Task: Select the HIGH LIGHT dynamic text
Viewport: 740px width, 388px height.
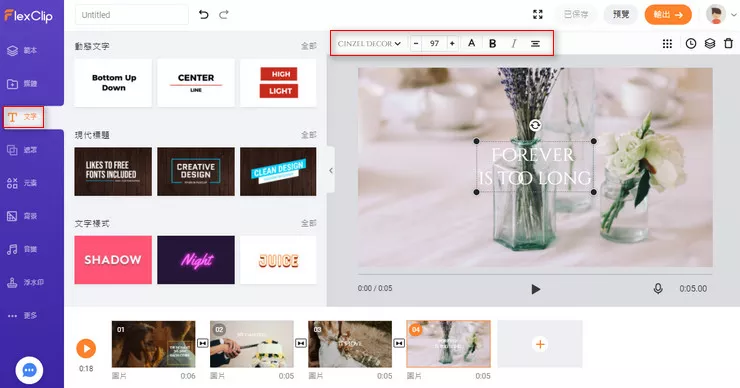Action: 278,83
